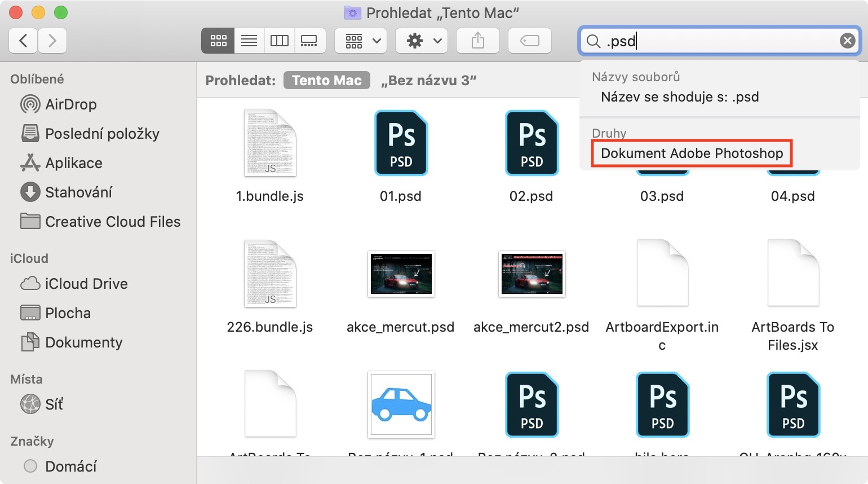The image size is (868, 484).
Task: Open the gear action menu
Action: point(422,41)
